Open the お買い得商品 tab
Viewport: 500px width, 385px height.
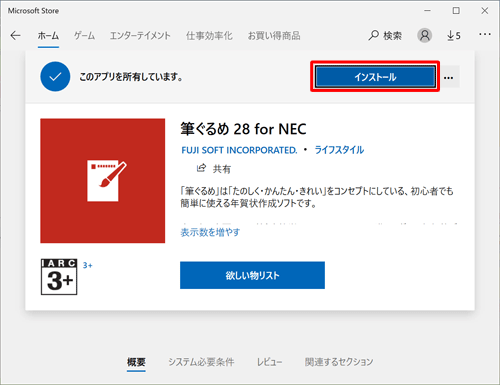(274, 36)
